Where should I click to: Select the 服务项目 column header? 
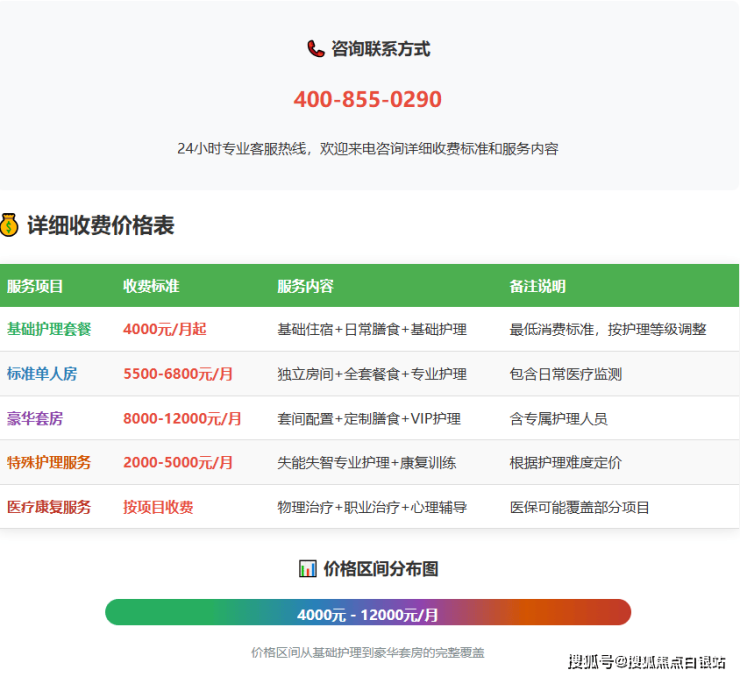[35, 286]
